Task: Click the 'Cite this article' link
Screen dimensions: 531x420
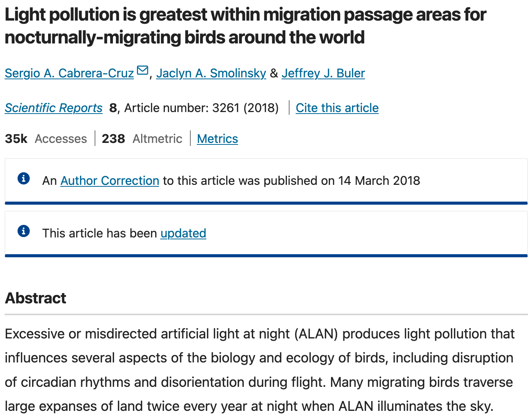Action: pyautogui.click(x=337, y=108)
